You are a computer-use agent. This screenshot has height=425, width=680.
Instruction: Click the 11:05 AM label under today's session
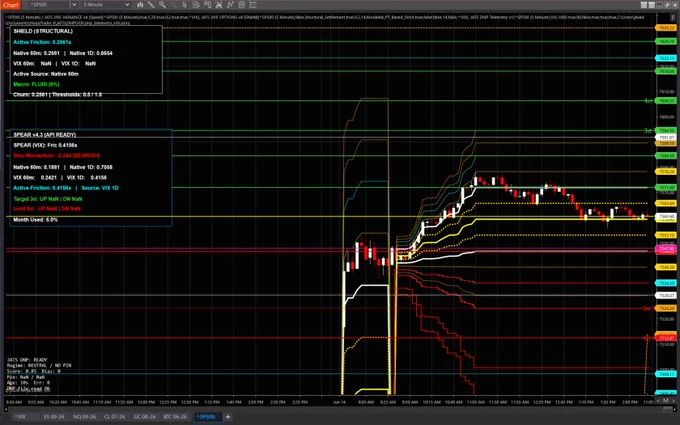(476, 402)
